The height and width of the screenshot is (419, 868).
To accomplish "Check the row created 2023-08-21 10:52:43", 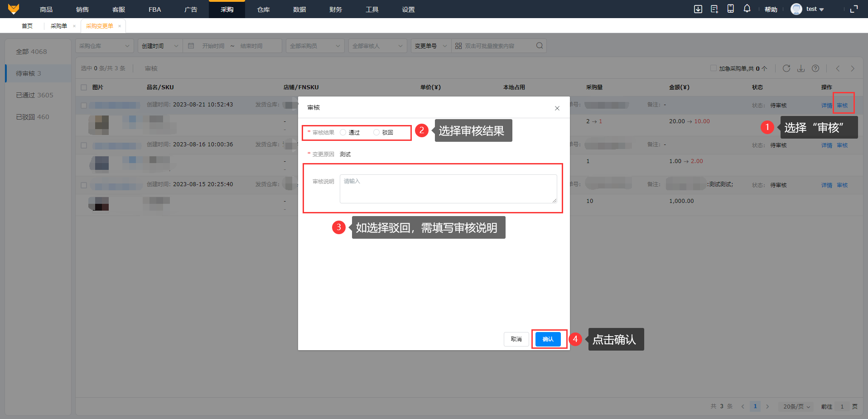I will point(84,106).
